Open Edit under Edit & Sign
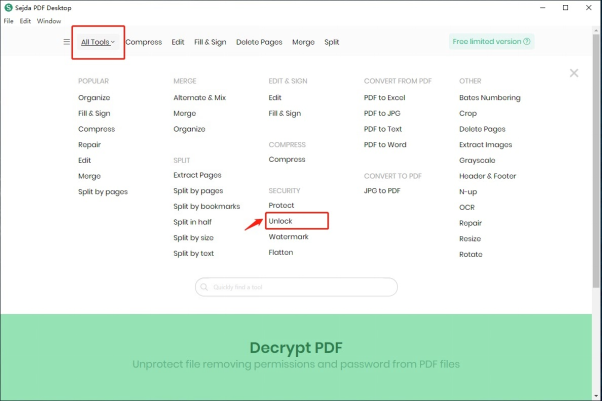 coord(275,98)
